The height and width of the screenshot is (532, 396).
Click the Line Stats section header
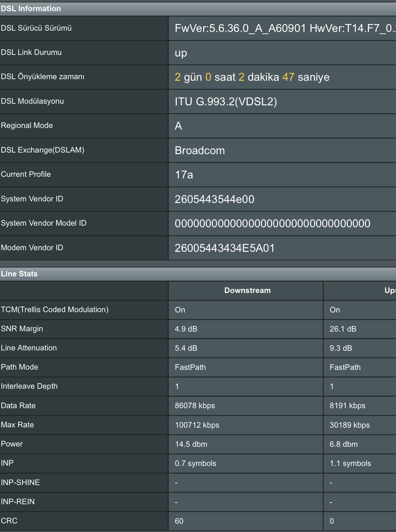[x=19, y=274]
